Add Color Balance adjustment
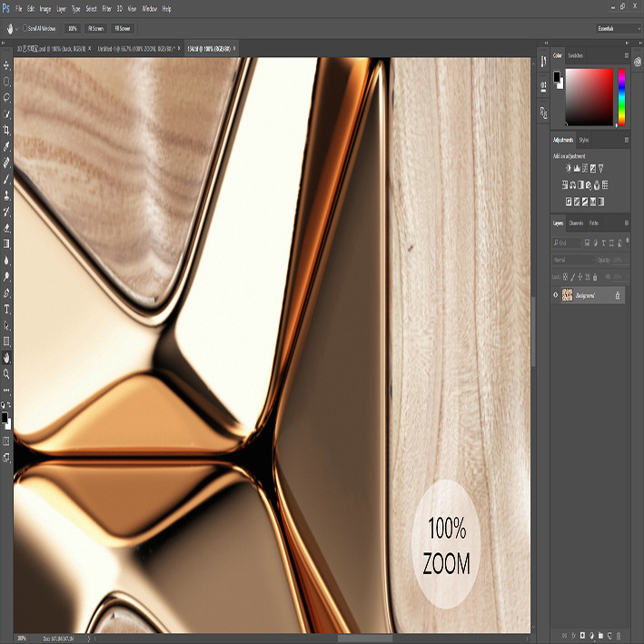Screen dimensions: 644x644 click(572, 184)
